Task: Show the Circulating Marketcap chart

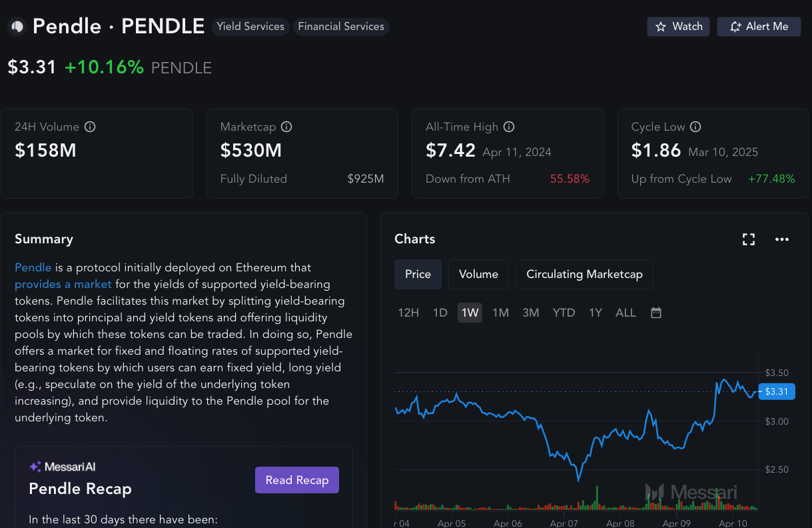Action: pyautogui.click(x=584, y=274)
